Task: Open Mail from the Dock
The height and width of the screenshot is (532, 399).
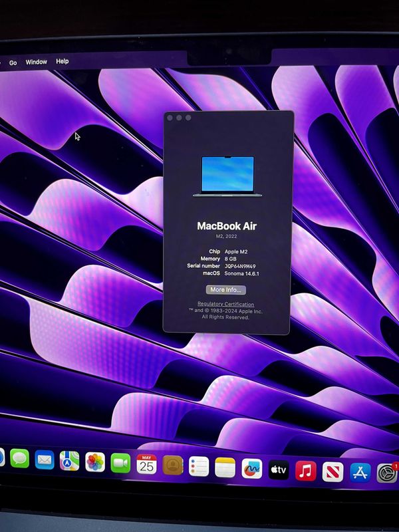Action: [x=45, y=460]
